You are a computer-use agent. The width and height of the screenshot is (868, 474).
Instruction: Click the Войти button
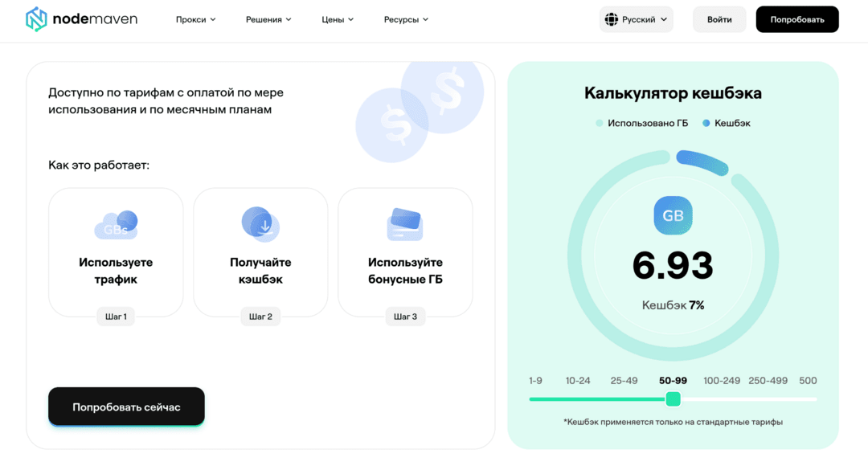pyautogui.click(x=719, y=19)
